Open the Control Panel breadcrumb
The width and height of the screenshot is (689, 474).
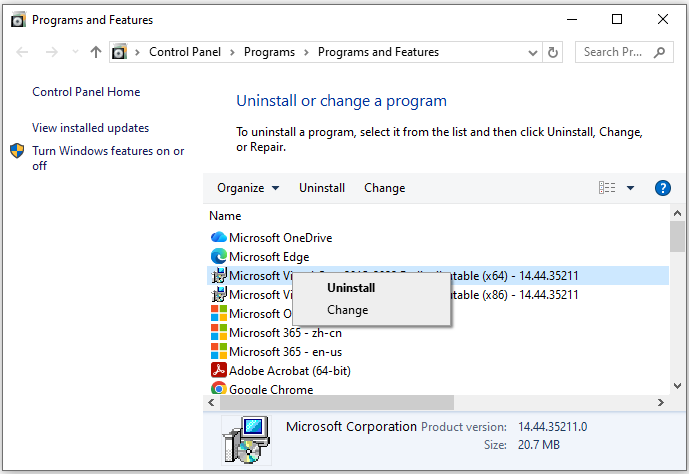click(x=185, y=52)
